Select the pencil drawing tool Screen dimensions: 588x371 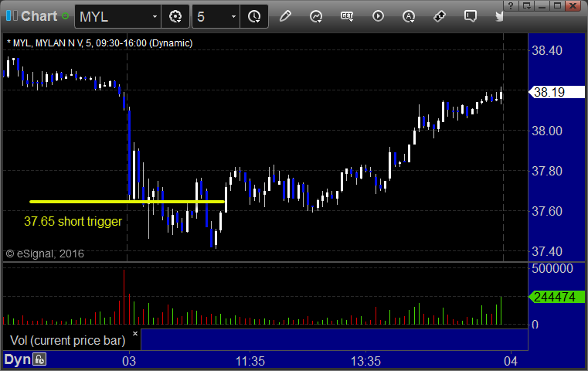coord(285,16)
